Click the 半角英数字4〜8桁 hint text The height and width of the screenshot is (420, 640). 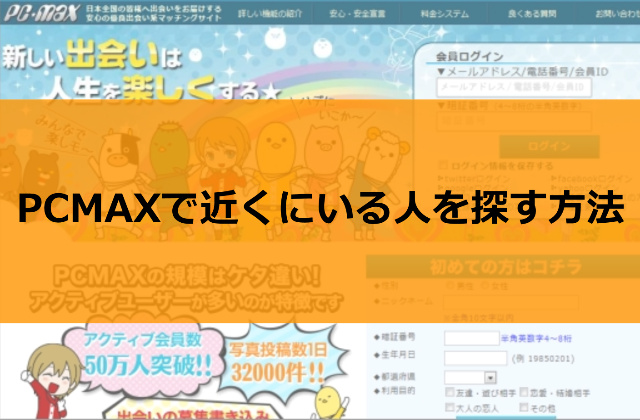coord(536,338)
